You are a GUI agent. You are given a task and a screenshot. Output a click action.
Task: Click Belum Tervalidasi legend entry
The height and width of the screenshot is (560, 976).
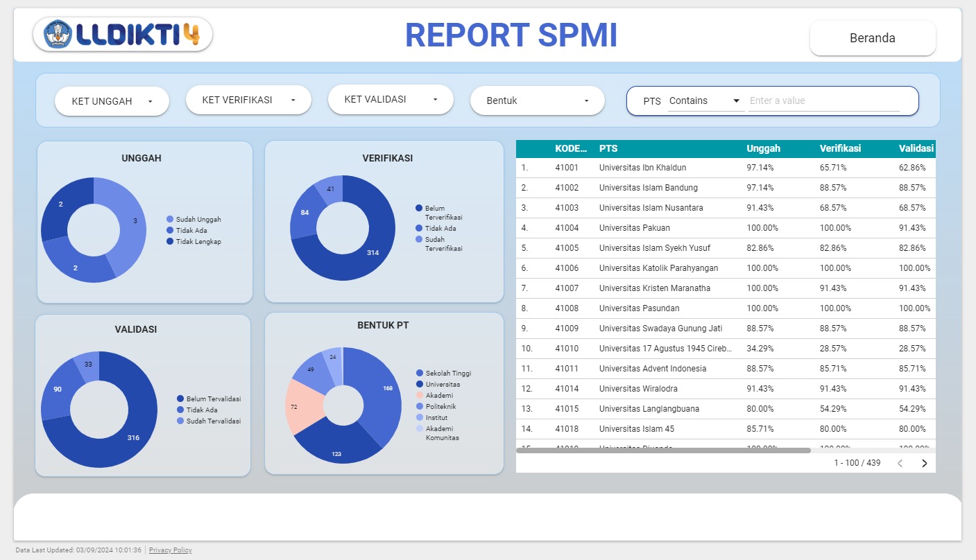[209, 399]
